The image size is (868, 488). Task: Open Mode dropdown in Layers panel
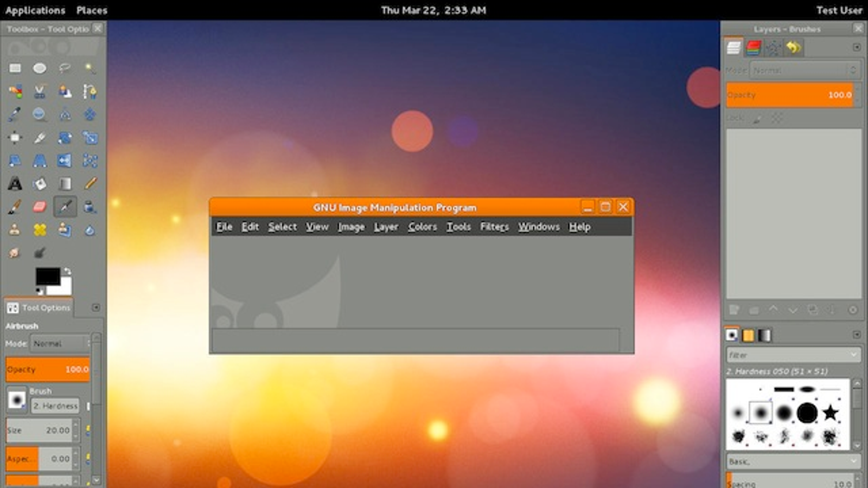[805, 70]
